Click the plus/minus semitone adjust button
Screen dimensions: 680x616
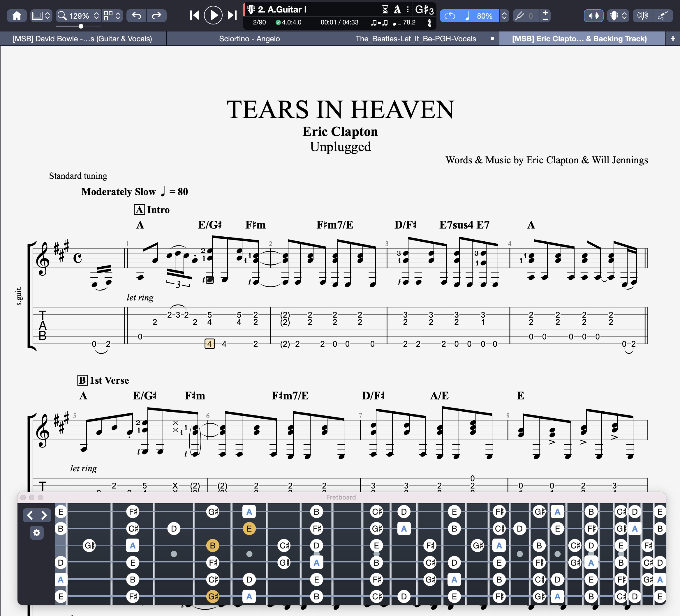tap(545, 15)
